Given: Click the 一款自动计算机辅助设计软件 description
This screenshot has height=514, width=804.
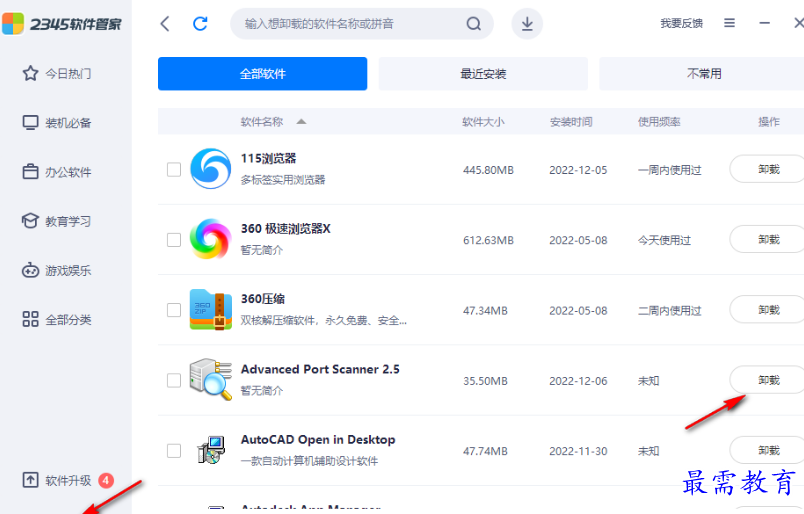Looking at the screenshot, I should [x=309, y=461].
